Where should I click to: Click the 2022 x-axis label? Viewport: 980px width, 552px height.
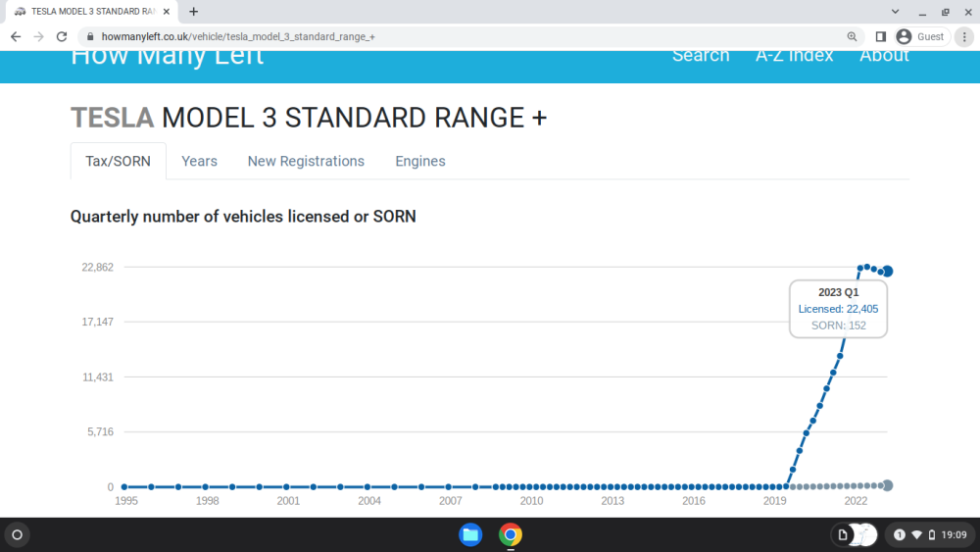[856, 501]
